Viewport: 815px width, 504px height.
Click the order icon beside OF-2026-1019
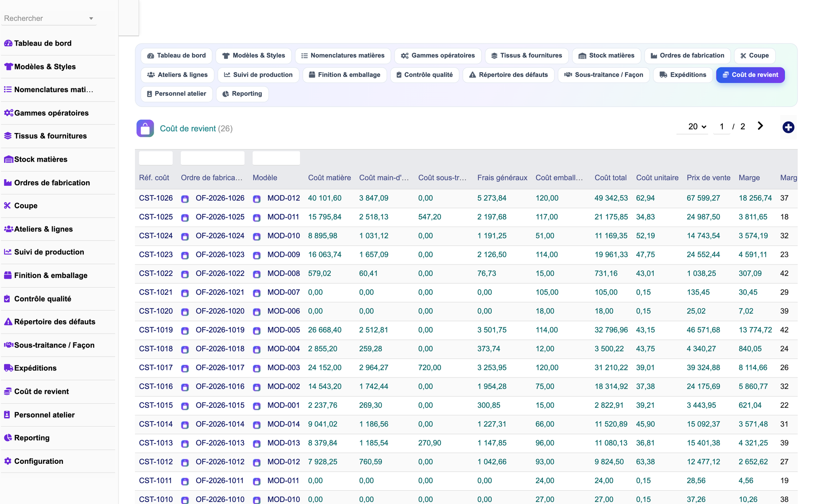coord(185,331)
